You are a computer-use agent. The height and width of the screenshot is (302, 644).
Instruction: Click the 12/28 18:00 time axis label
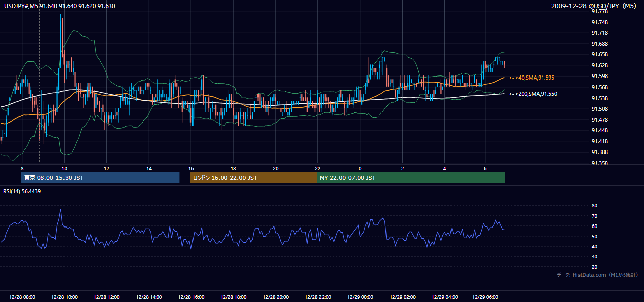(x=233, y=297)
